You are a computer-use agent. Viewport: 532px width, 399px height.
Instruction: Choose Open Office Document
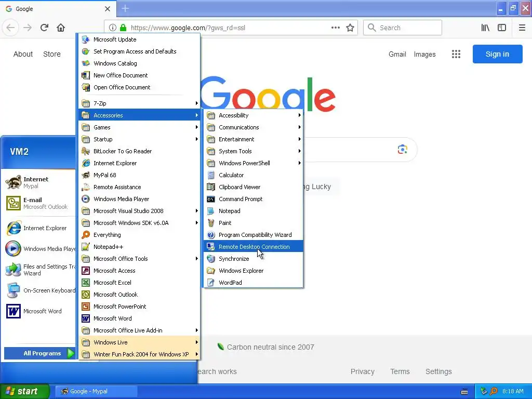(x=139, y=87)
